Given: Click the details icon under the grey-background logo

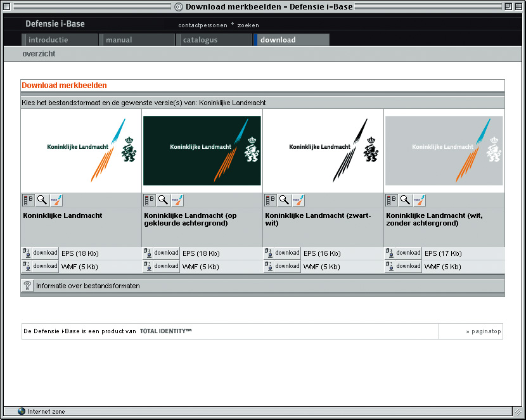Looking at the screenshot, I should pos(392,200).
